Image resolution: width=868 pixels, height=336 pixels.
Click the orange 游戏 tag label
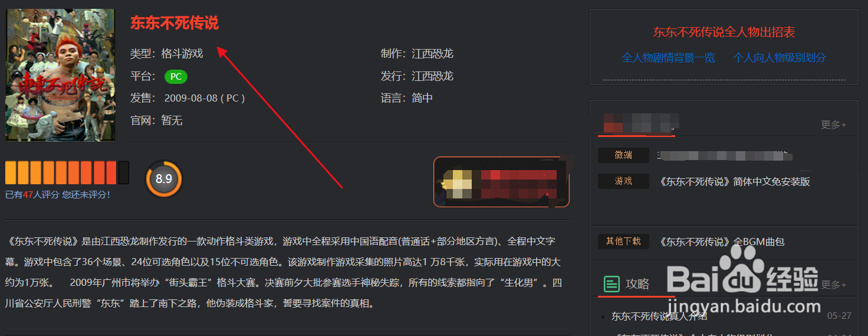(623, 181)
